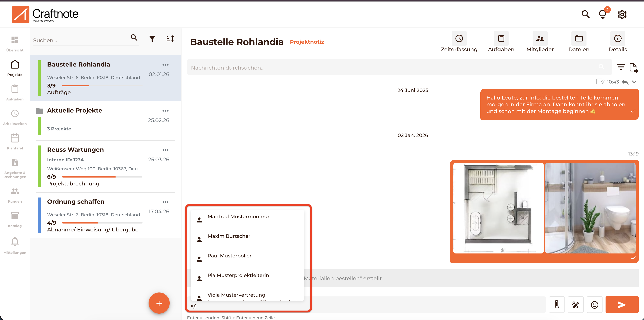Open Mitteilungen notifications section

click(15, 245)
